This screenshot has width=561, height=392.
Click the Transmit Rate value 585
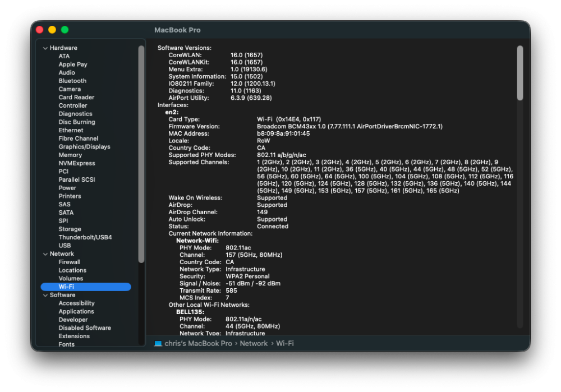(x=231, y=291)
